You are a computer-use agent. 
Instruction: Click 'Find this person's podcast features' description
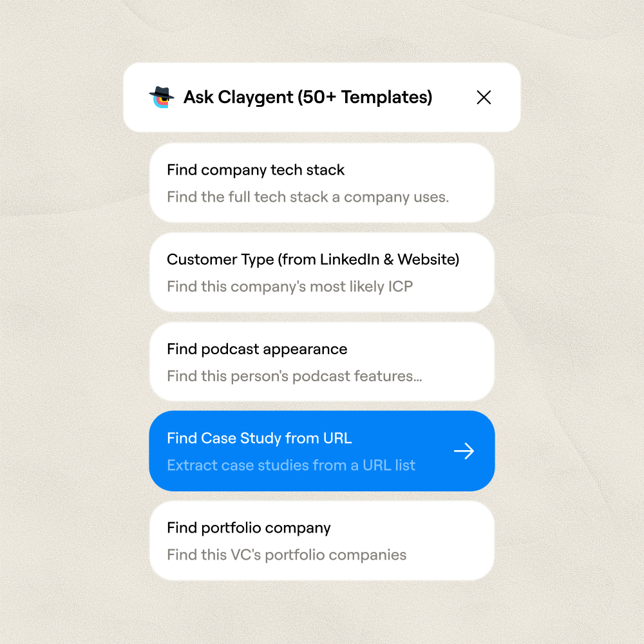point(294,376)
